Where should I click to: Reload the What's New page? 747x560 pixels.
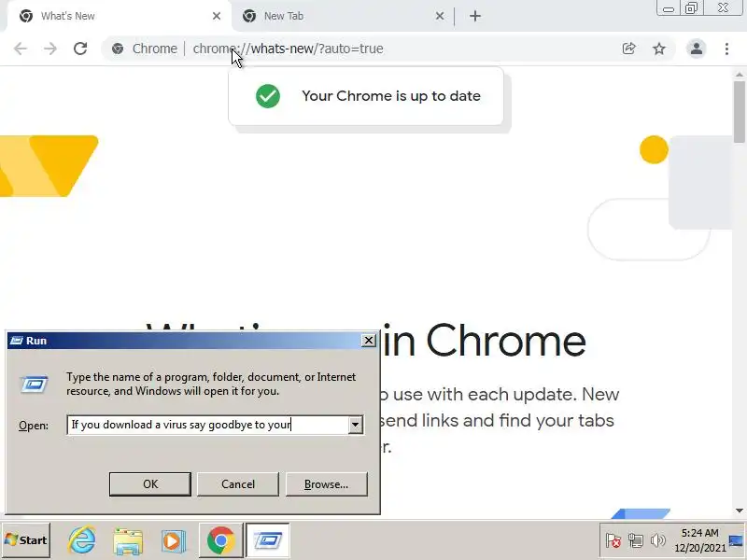coord(80,49)
